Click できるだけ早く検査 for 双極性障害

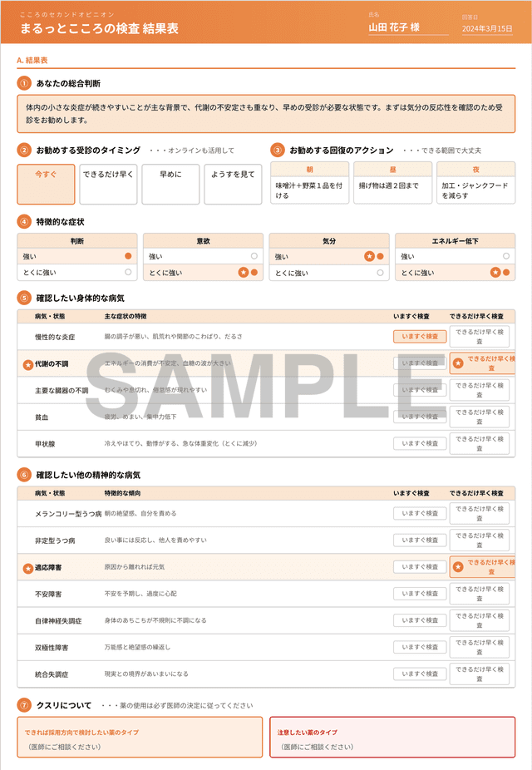point(480,647)
